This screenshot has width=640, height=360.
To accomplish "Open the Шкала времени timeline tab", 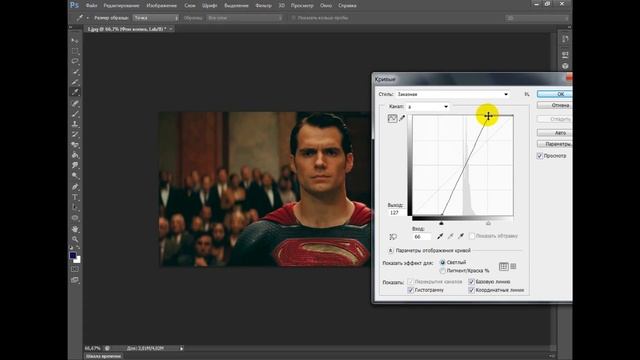I will 103,356.
